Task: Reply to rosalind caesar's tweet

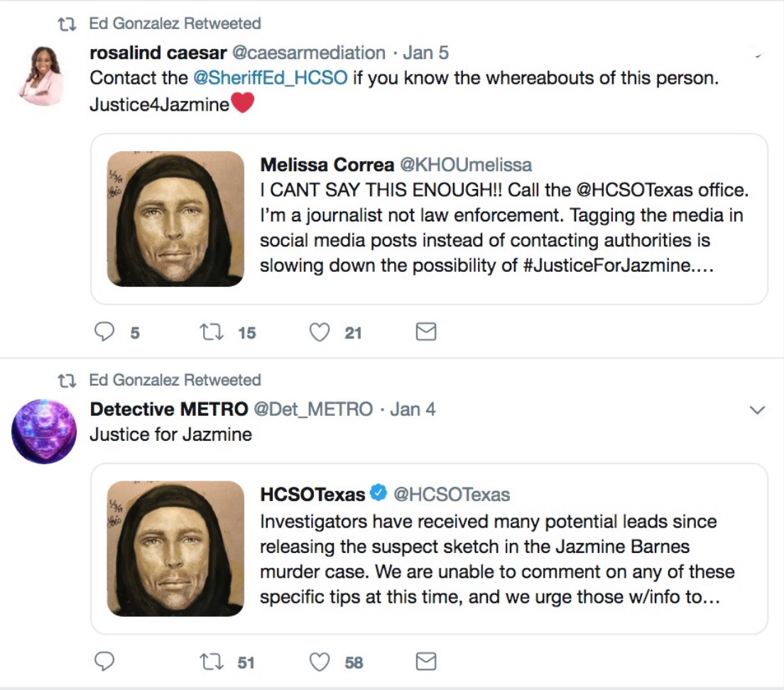Action: point(104,332)
